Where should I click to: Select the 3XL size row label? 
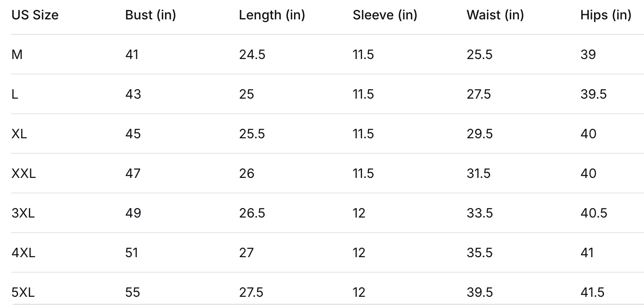(x=23, y=213)
